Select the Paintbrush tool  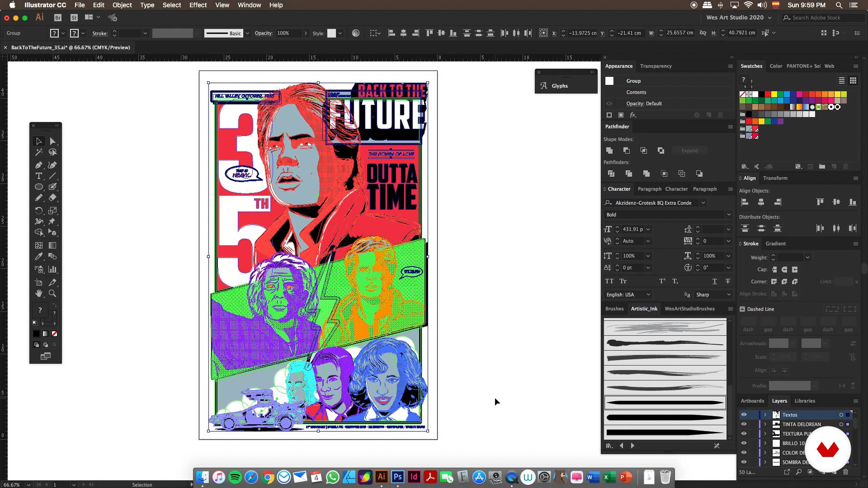[52, 187]
